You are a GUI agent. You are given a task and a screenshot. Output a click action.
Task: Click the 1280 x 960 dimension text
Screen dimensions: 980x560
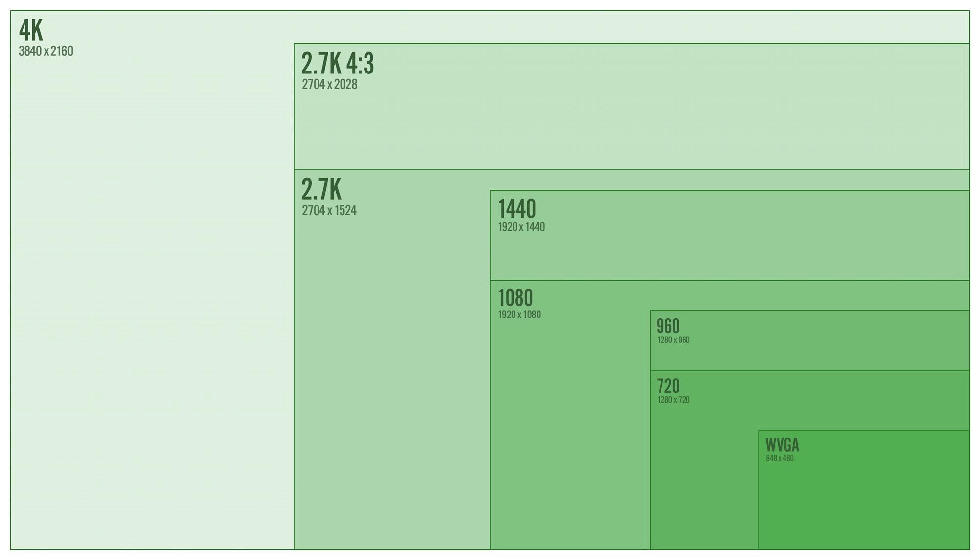click(673, 340)
